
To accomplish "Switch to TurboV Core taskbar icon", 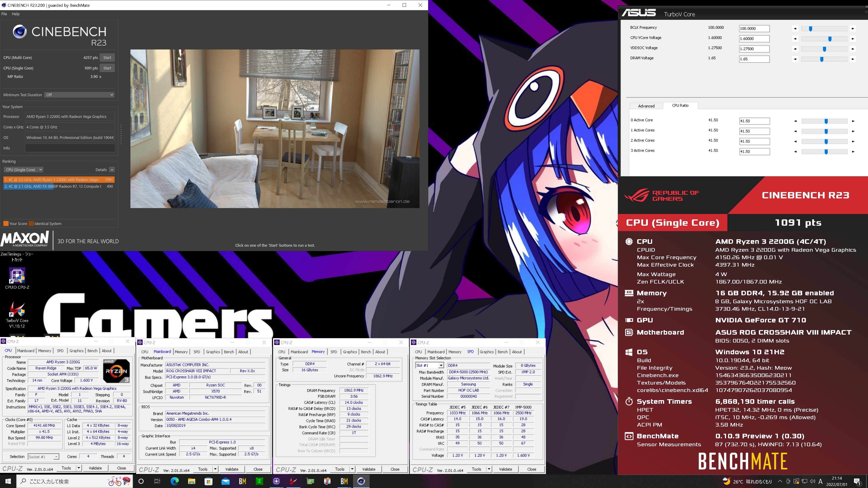I will 293,481.
